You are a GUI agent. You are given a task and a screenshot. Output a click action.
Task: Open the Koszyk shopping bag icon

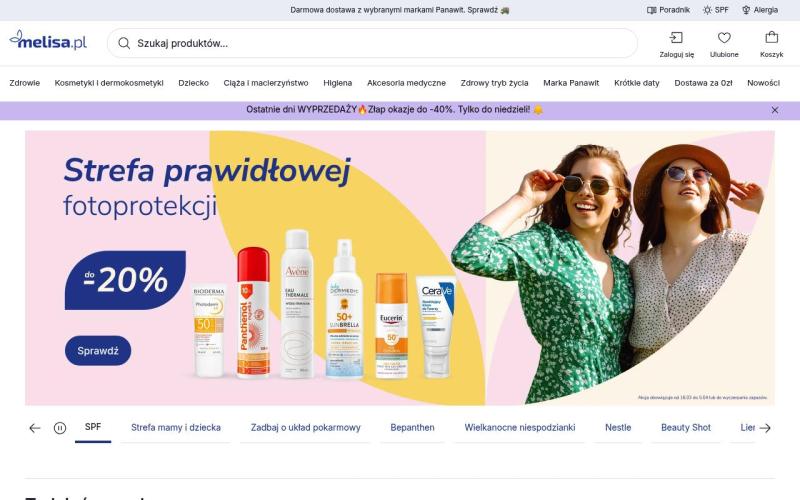coord(771,38)
